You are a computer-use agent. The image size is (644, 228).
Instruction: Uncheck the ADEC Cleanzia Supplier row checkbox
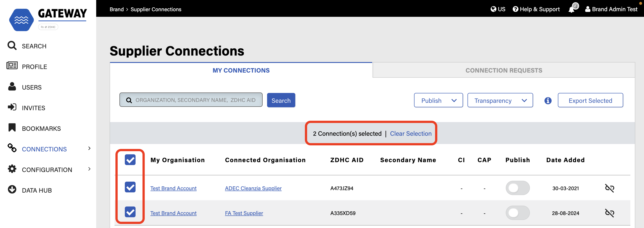(x=130, y=187)
